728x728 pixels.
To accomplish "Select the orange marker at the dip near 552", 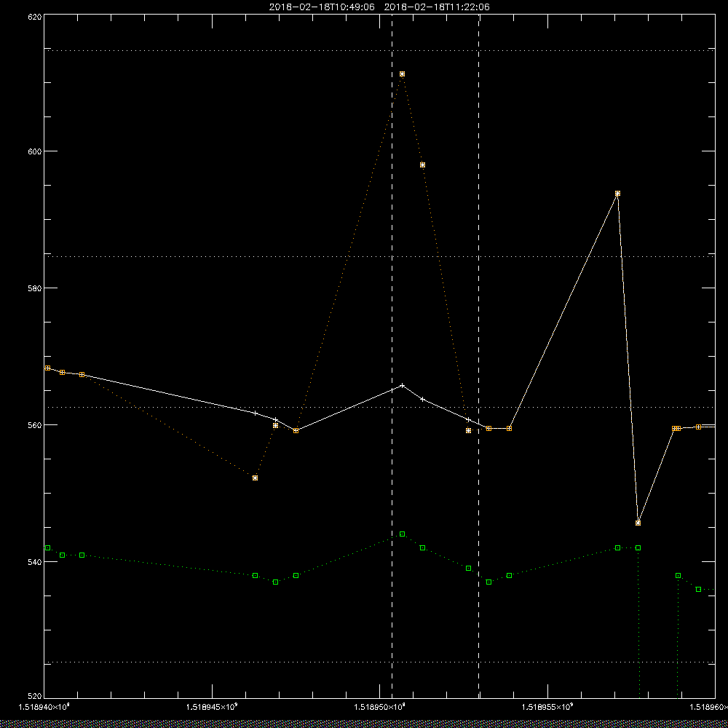I will pos(255,478).
